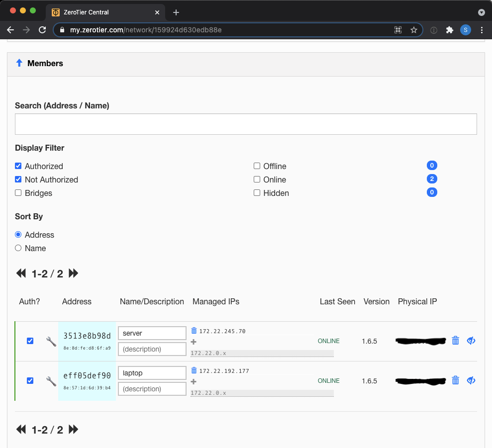This screenshot has height=448, width=492.
Task: Click the 172.22.0.x IP field for server
Action: (x=262, y=353)
